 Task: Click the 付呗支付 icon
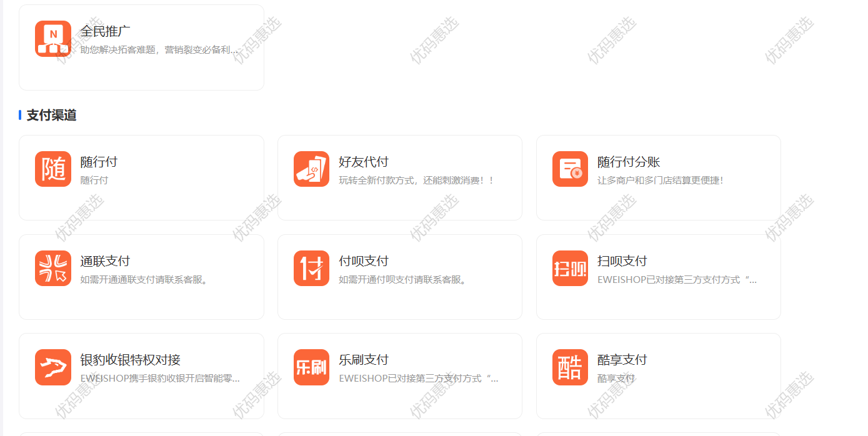coord(311,268)
